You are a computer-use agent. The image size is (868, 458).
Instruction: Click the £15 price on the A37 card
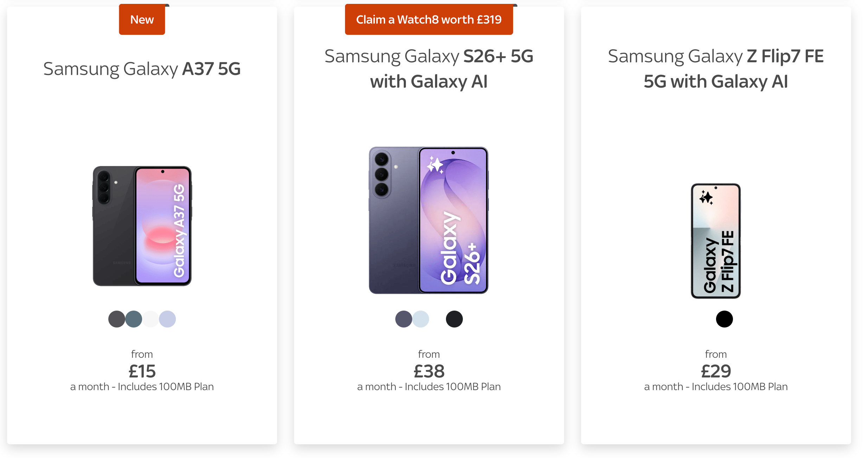point(142,371)
